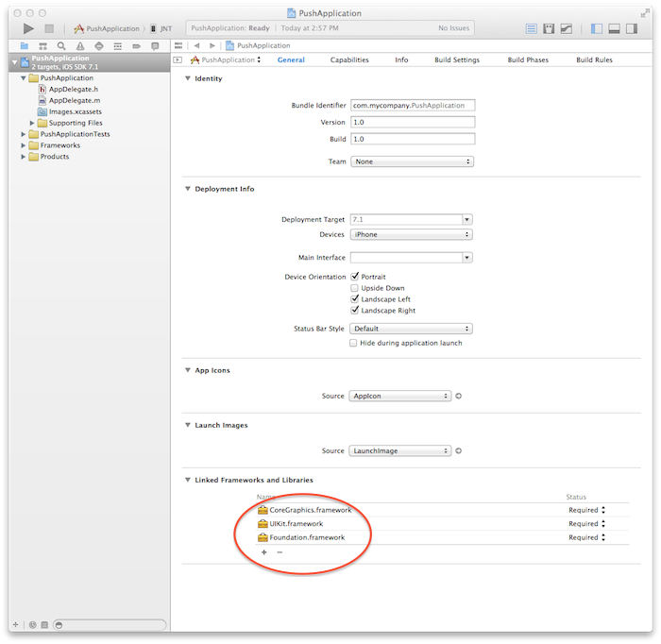Show the Version editor
Image resolution: width=661 pixels, height=644 pixels.
(567, 28)
